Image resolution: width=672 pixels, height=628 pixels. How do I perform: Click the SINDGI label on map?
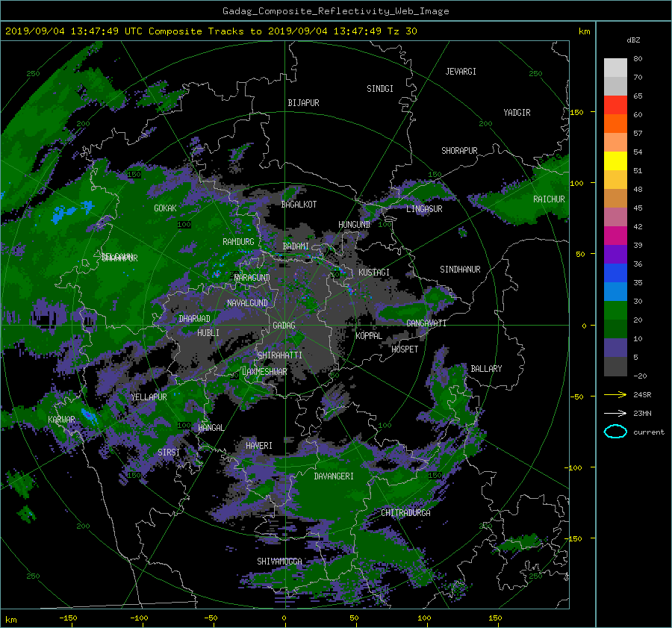click(x=380, y=89)
